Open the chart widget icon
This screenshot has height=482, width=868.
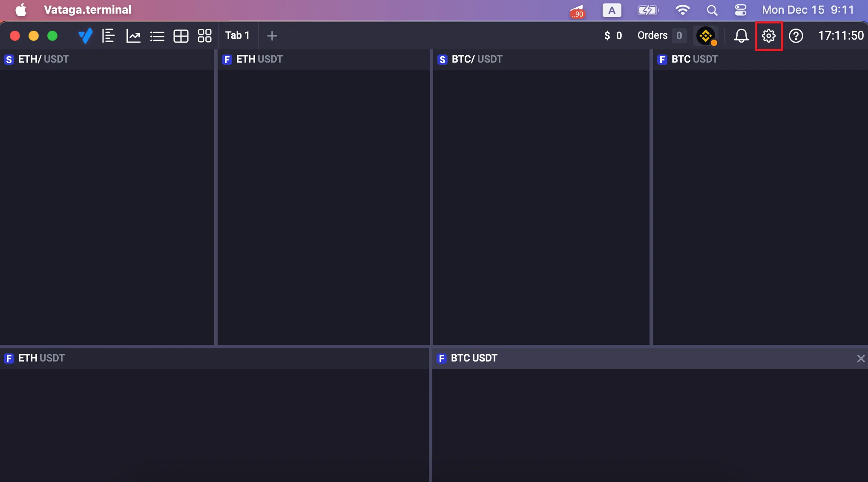pos(133,36)
